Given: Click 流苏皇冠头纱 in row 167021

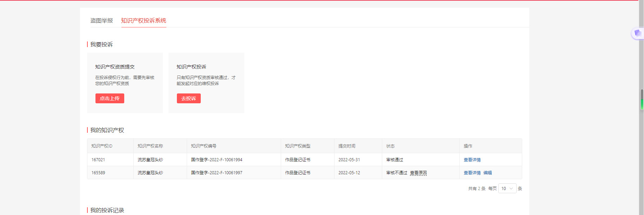Looking at the screenshot, I should (x=150, y=160).
